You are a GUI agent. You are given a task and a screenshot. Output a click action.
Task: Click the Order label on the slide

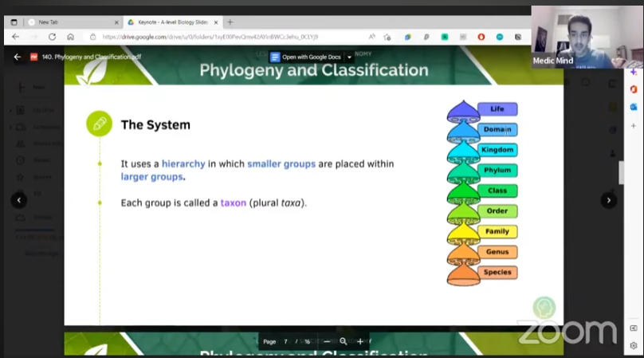[497, 210]
